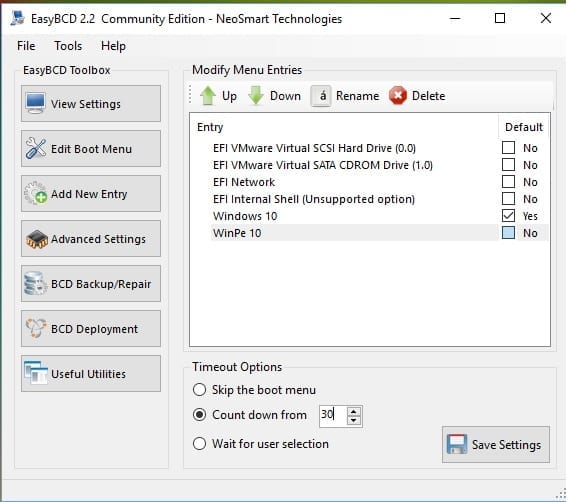568x502 pixels.
Task: Select the EFI VMware Virtual SATA CDROM entry
Action: [323, 165]
